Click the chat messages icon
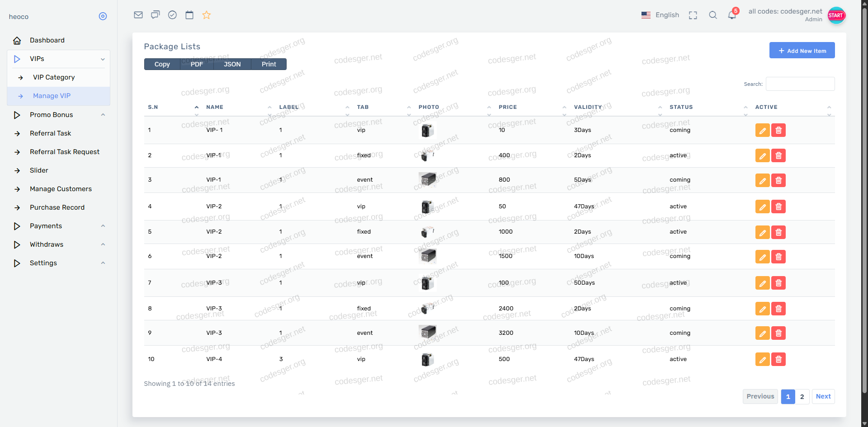Viewport: 868px width, 427px height. (156, 15)
